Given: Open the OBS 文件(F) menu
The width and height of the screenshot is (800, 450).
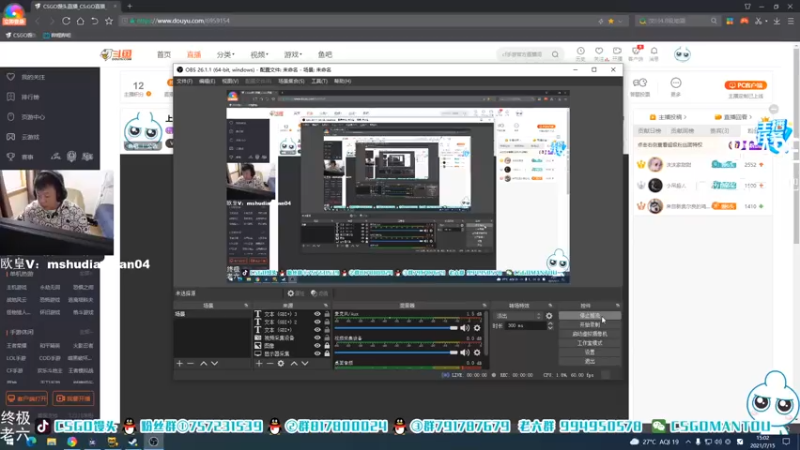Looking at the screenshot, I should coord(184,81).
